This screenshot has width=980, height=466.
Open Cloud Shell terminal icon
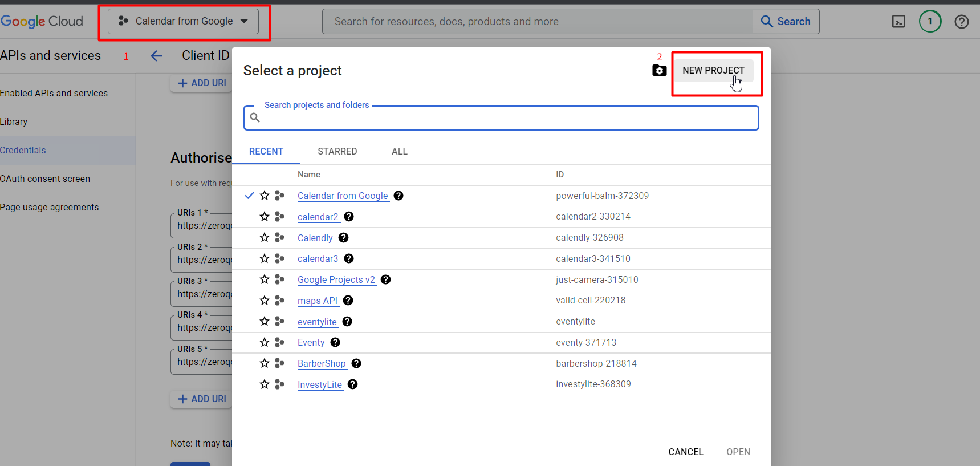898,22
